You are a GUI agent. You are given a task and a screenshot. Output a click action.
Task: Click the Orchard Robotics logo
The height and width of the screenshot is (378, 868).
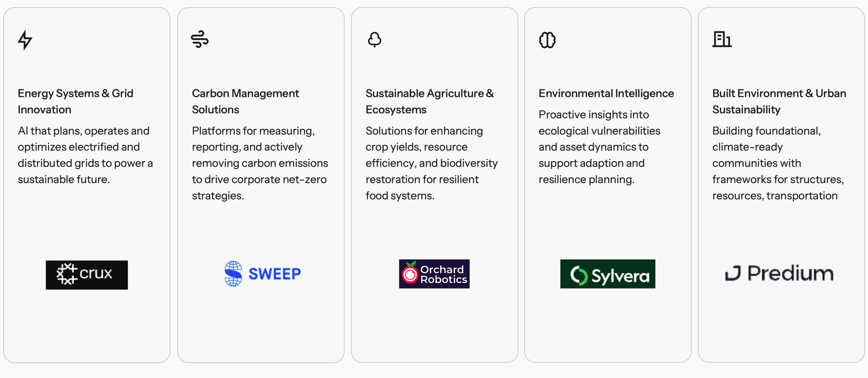click(x=434, y=274)
